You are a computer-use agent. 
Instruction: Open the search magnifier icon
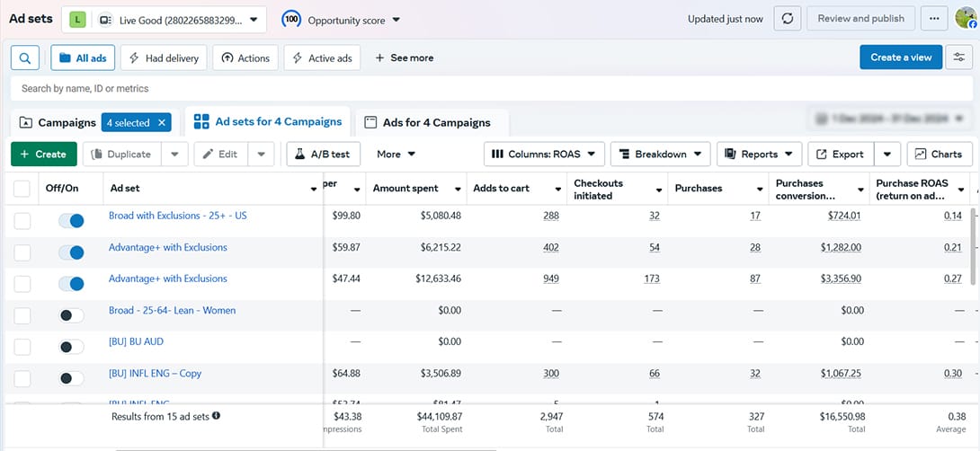(25, 57)
